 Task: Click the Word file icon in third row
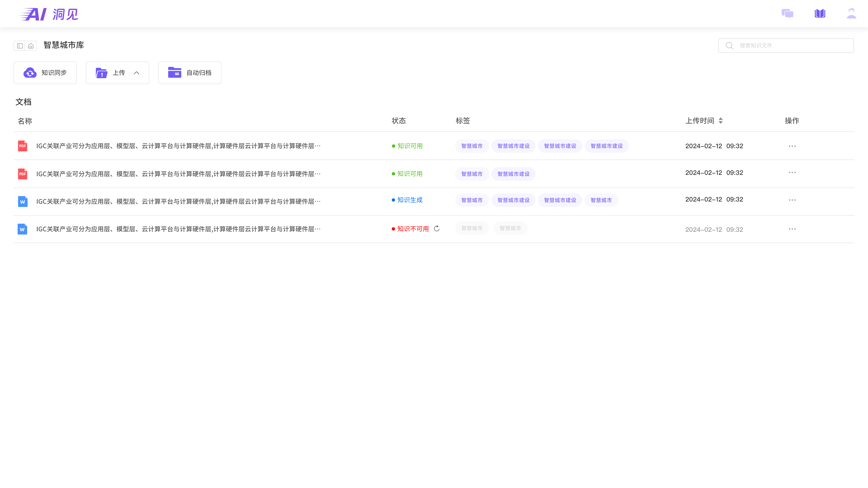(23, 201)
